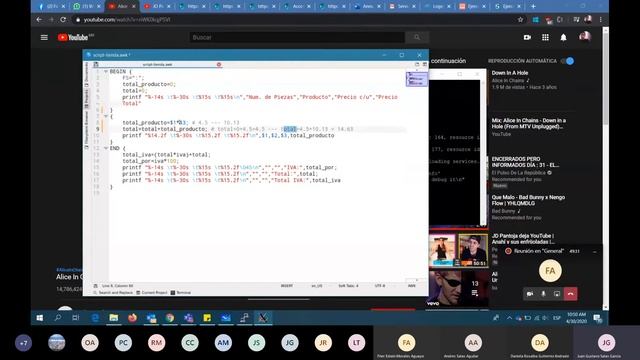This screenshot has height=360, width=640.
Task: Open the Terminal bottom panel
Action: pyautogui.click(x=181, y=293)
